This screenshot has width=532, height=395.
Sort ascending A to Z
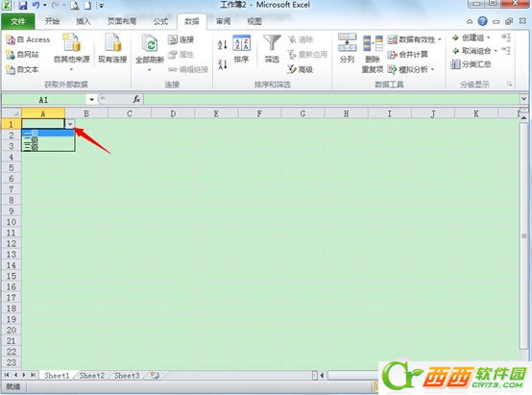point(222,44)
